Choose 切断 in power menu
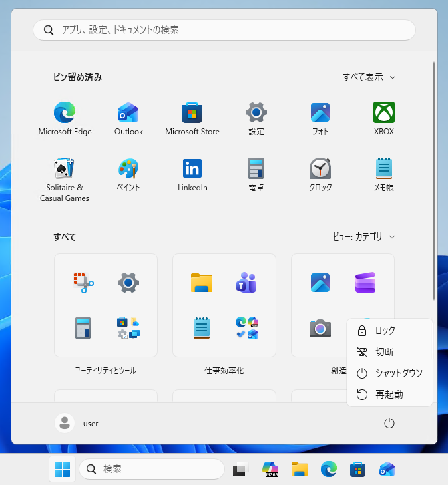Image resolution: width=448 pixels, height=485 pixels. pyautogui.click(x=389, y=352)
